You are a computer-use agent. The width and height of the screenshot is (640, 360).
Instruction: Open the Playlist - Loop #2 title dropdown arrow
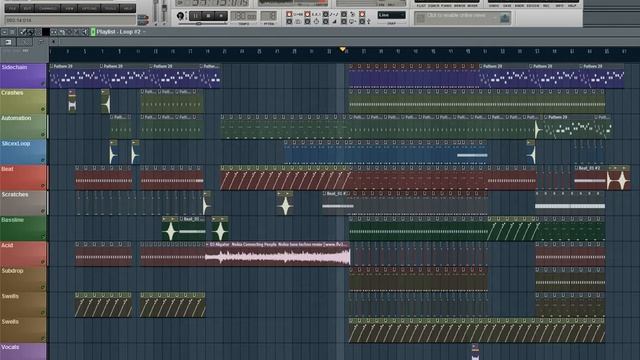[x=144, y=32]
